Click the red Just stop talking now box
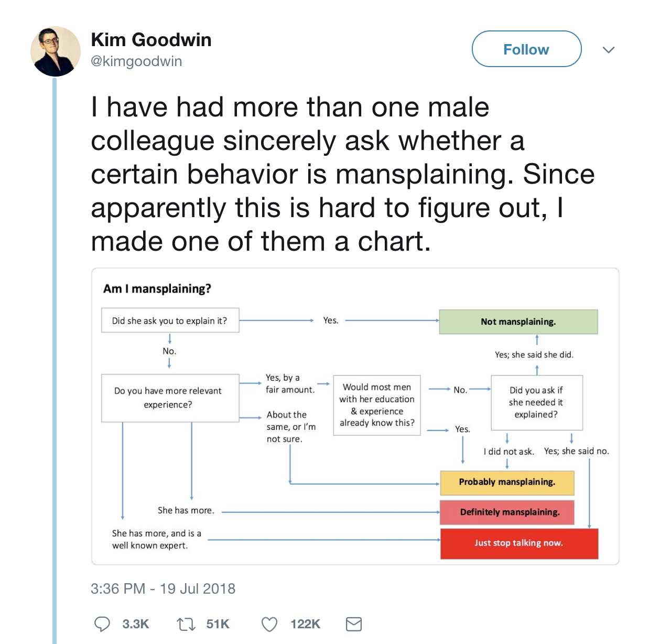649x644 pixels. tap(519, 543)
